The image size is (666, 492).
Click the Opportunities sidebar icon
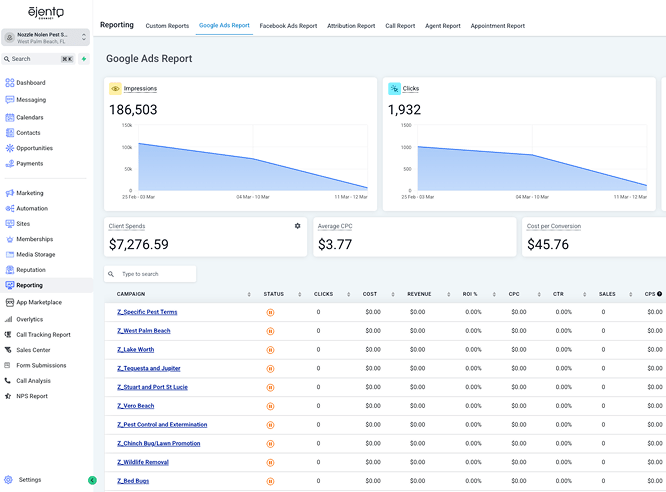[x=9, y=148]
